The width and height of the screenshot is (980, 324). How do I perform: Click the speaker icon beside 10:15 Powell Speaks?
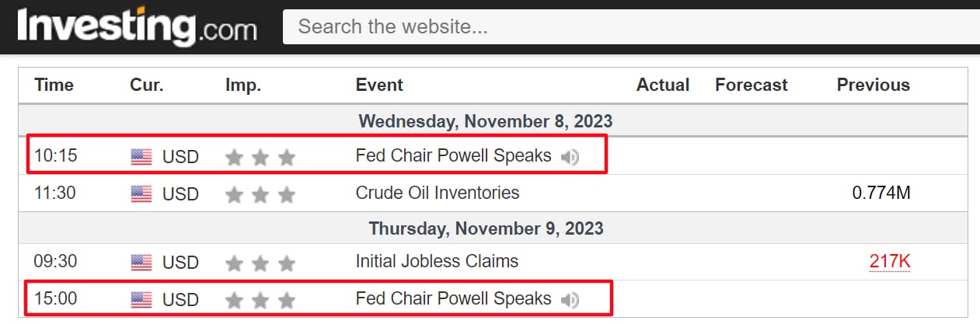click(x=570, y=157)
